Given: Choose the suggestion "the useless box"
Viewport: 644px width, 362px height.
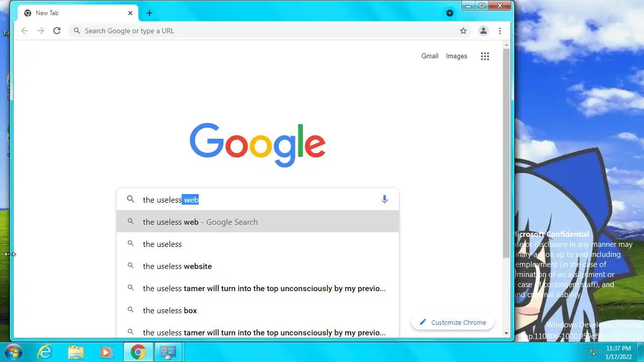Looking at the screenshot, I should (258, 310).
